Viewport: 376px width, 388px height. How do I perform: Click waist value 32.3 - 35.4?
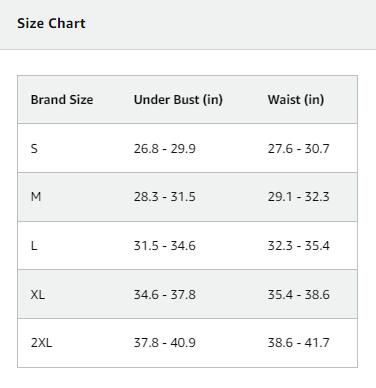click(298, 246)
